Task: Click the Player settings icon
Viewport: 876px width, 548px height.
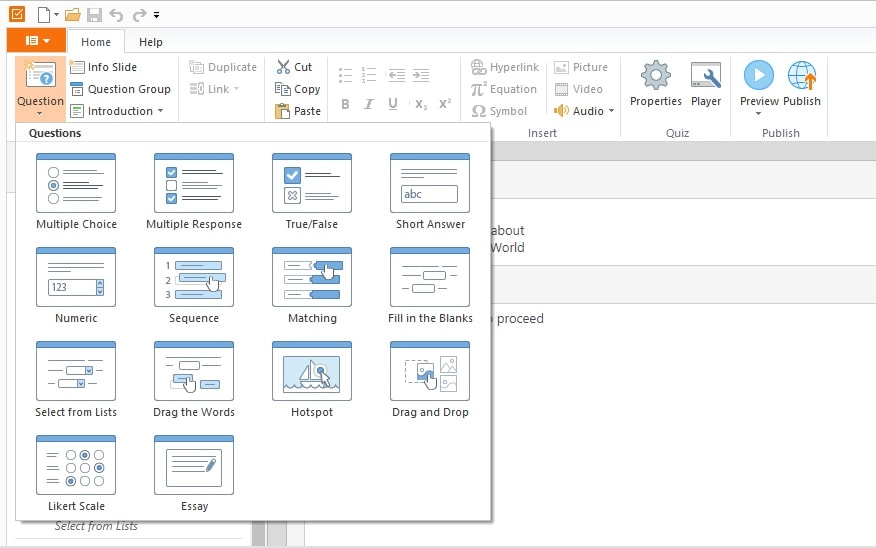Action: pyautogui.click(x=705, y=77)
